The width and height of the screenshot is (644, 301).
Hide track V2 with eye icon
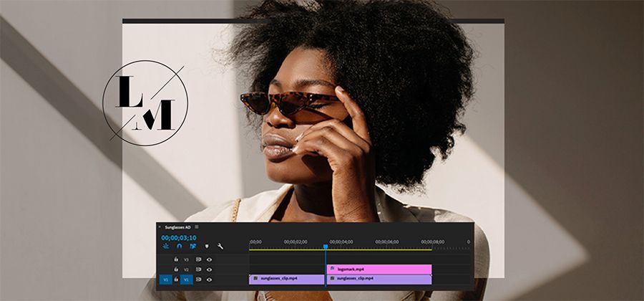tap(210, 269)
